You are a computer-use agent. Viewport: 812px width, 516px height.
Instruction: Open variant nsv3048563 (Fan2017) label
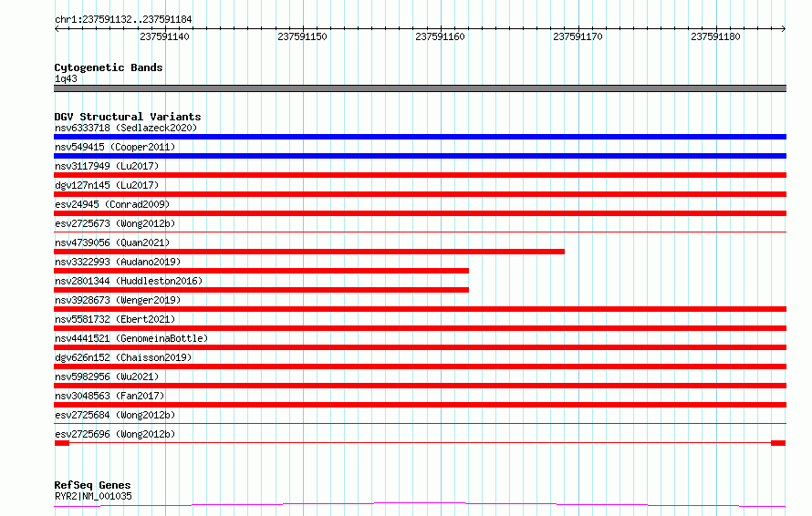click(109, 396)
